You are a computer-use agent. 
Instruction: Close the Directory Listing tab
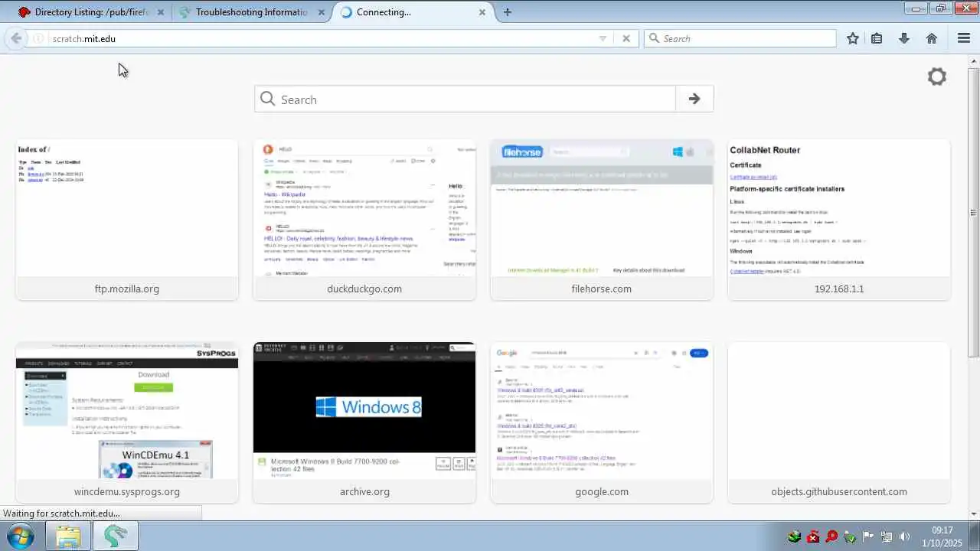162,12
